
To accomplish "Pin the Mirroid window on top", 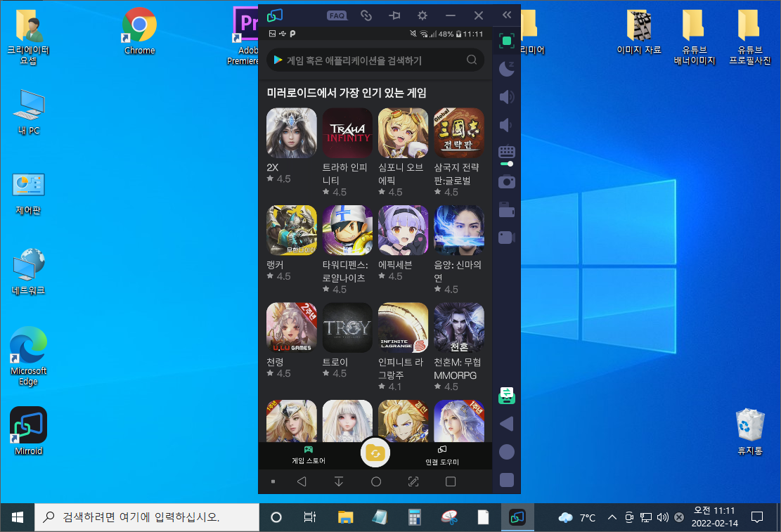I will [394, 15].
